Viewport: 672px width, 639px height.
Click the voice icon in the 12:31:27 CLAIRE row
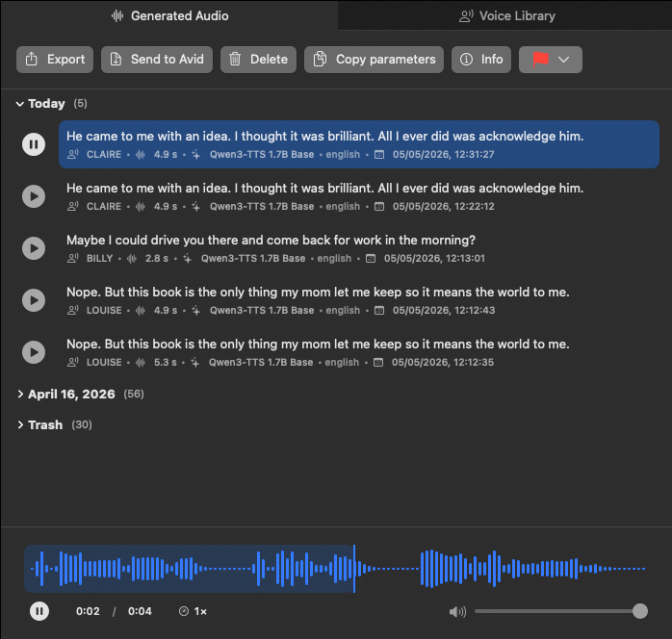click(x=73, y=154)
